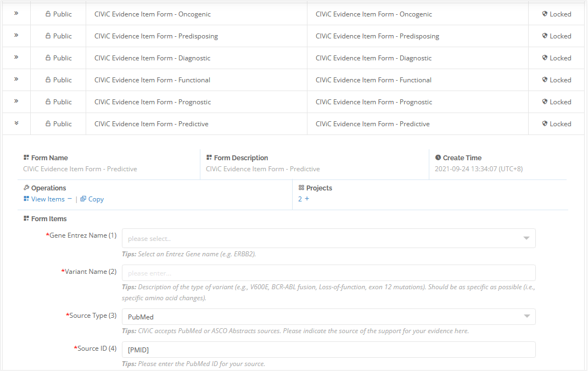Click the Projects grid icon
The image size is (588, 371).
click(x=301, y=188)
